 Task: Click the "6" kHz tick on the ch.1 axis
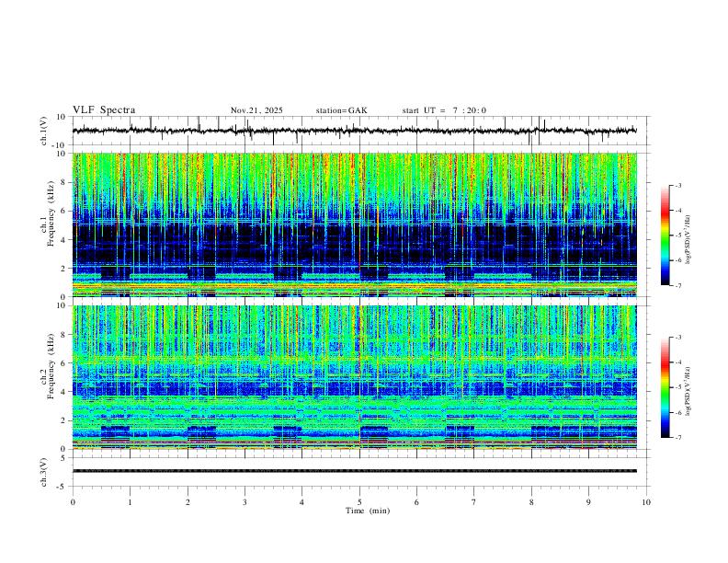pyautogui.click(x=64, y=211)
